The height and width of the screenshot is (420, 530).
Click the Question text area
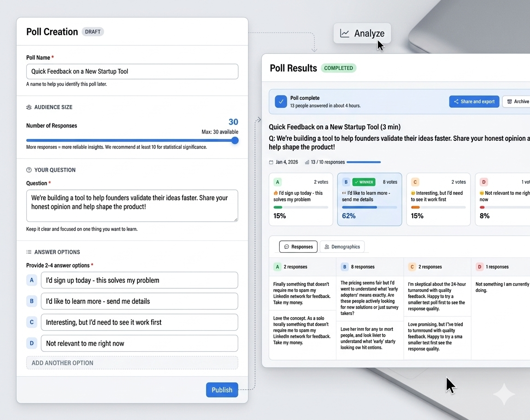point(132,205)
